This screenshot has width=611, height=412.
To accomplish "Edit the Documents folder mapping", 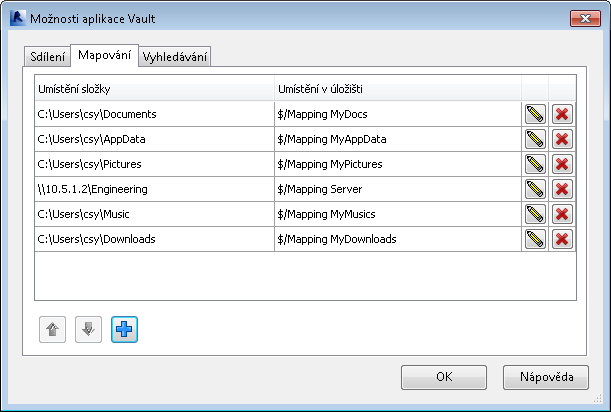I will [535, 114].
